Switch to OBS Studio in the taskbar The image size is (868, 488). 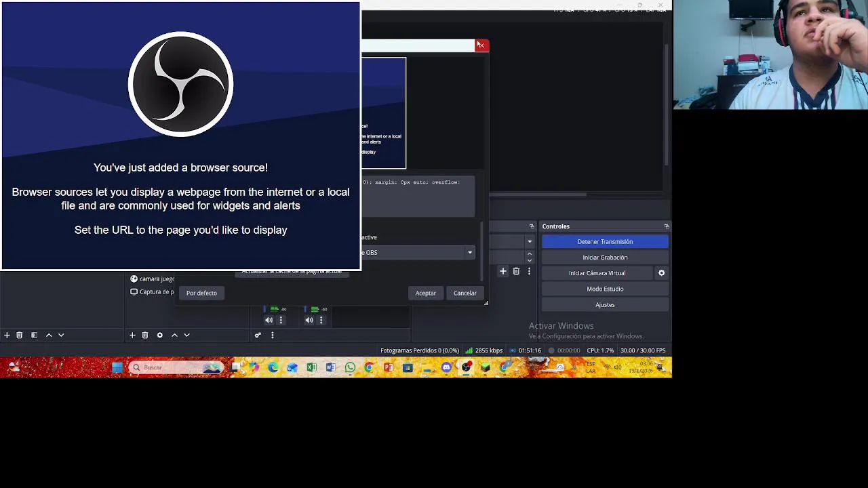466,367
